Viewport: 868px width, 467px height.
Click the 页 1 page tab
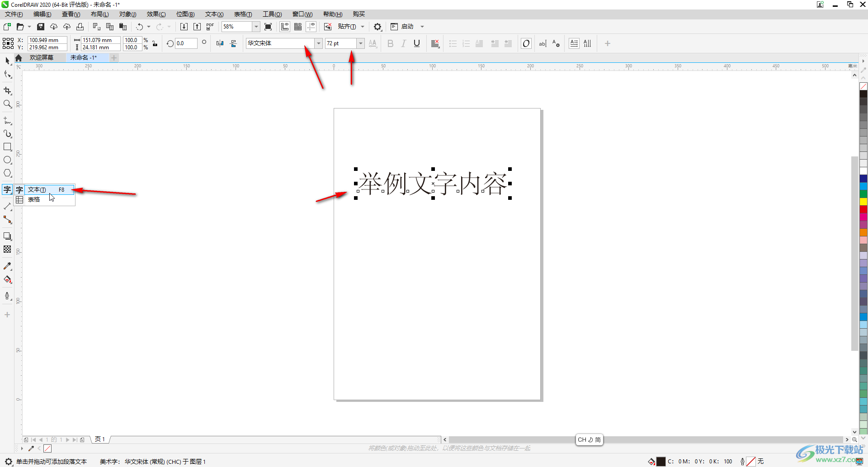point(100,439)
